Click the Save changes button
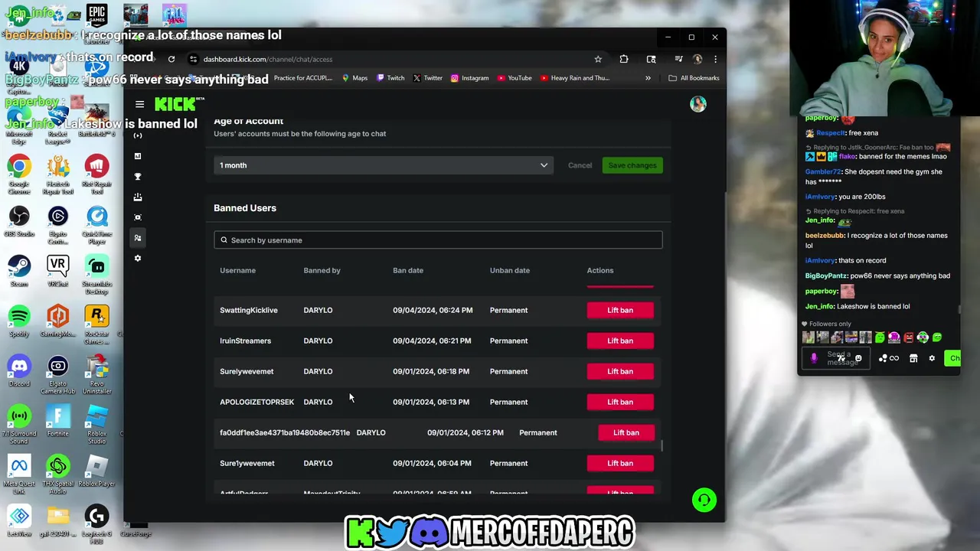 (x=632, y=165)
